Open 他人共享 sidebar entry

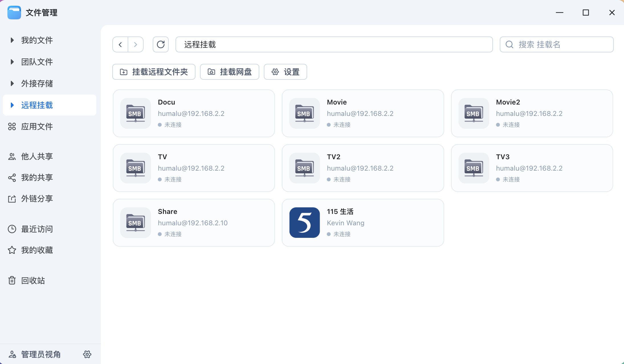[x=37, y=156]
